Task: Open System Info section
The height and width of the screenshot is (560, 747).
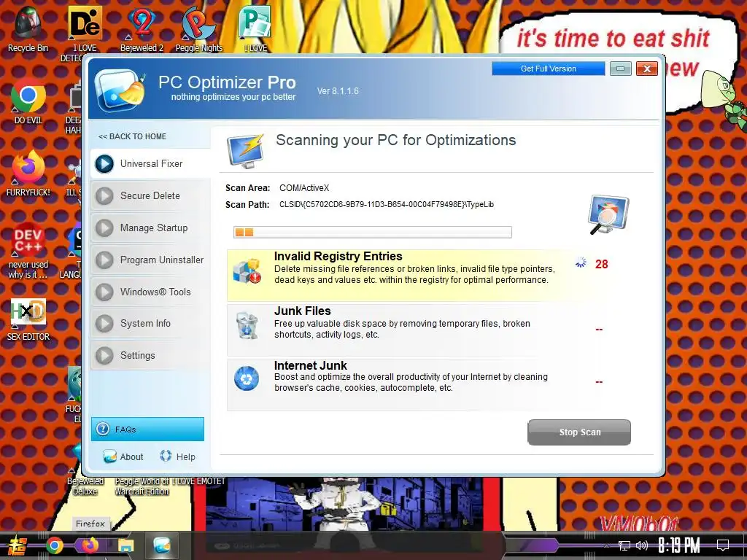Action: [150, 323]
